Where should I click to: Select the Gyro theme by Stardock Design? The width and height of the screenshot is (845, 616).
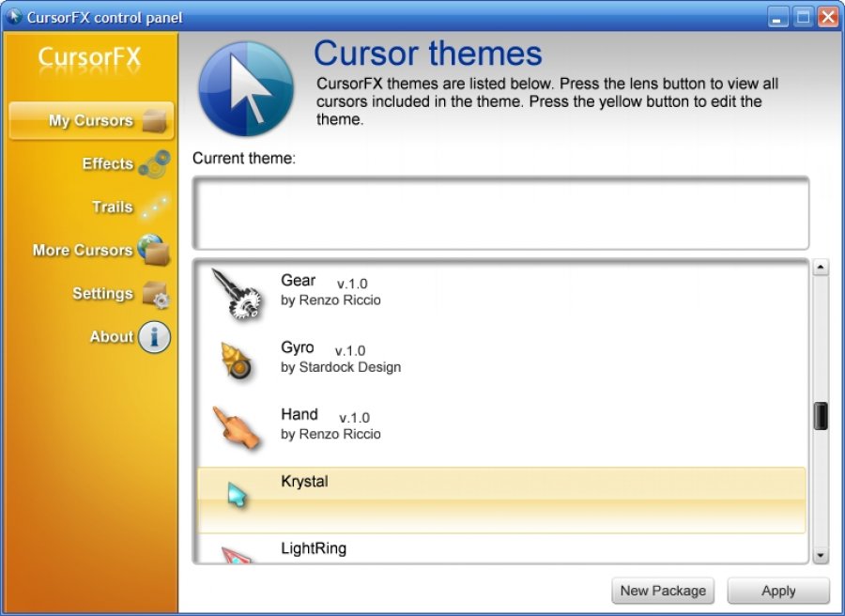tap(340, 358)
